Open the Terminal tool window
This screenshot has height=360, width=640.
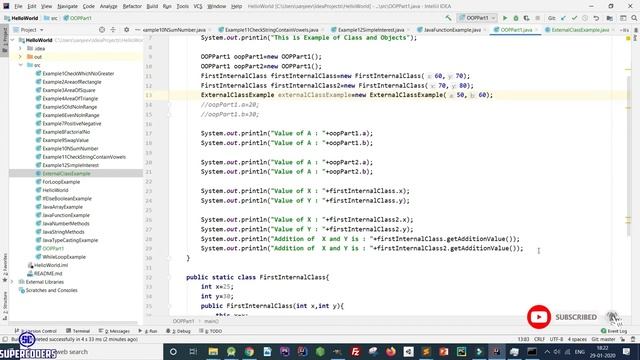tap(78, 331)
